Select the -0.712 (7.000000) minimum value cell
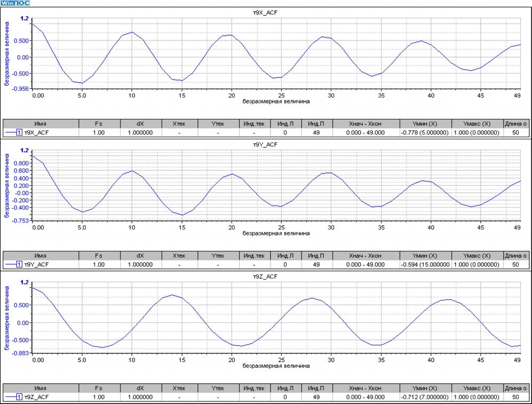532x404 pixels. click(425, 397)
